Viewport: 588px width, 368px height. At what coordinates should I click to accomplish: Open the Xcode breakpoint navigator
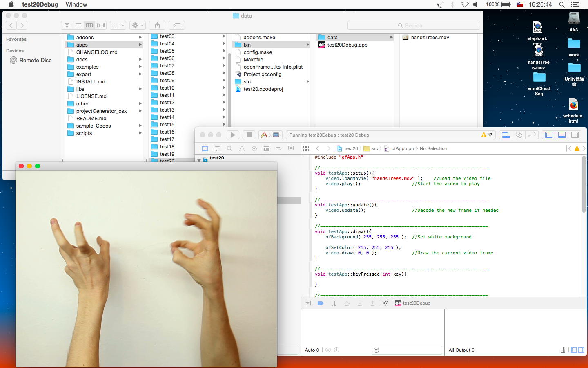click(278, 148)
